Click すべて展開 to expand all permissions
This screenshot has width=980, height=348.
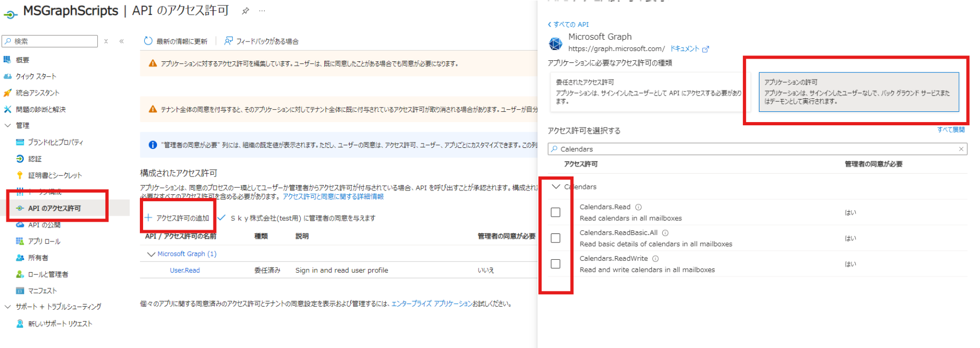click(x=951, y=130)
